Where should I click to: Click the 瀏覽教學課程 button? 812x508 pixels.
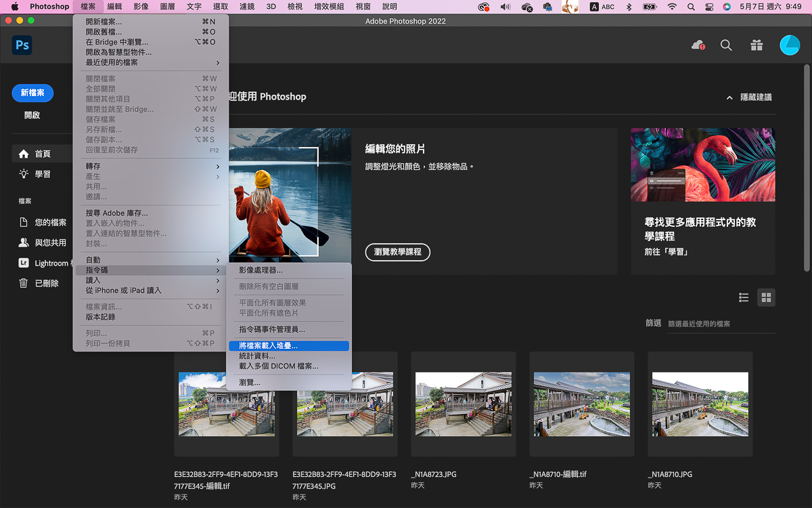point(398,252)
